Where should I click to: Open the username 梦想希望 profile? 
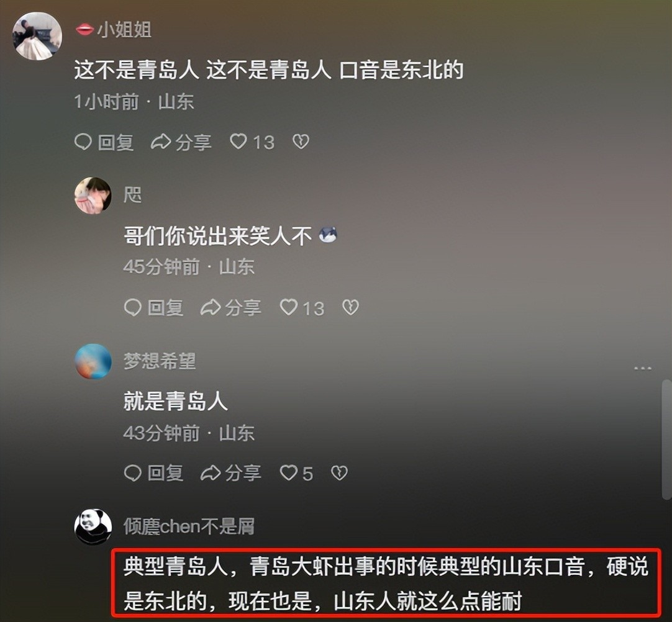click(x=160, y=361)
